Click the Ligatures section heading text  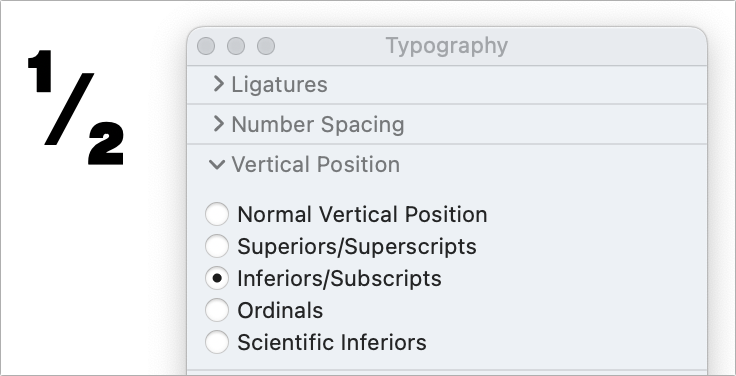(279, 84)
